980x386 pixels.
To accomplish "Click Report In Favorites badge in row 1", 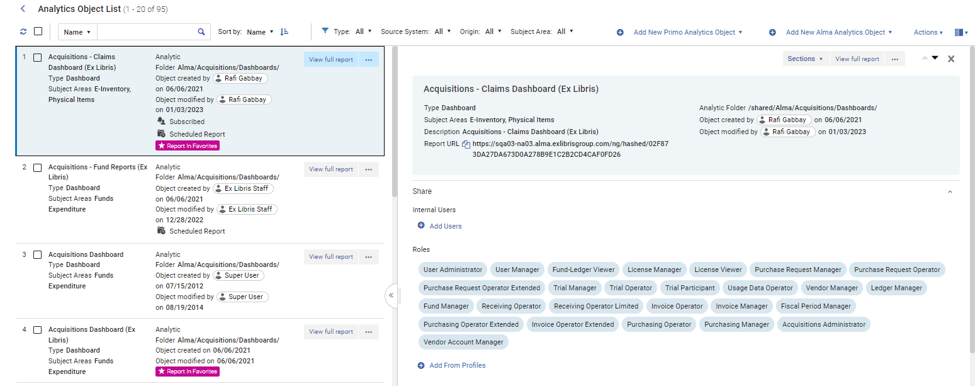I will [x=188, y=145].
